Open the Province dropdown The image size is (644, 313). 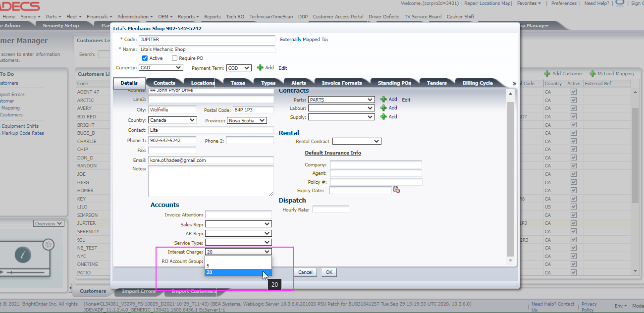(x=247, y=120)
